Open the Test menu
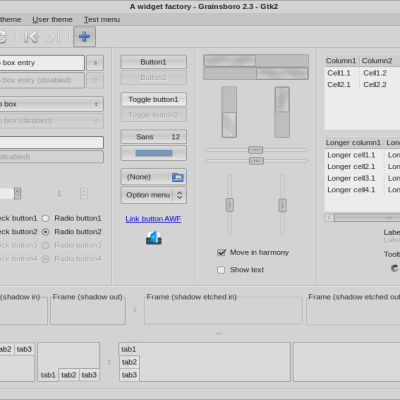400x400 pixels. [x=102, y=20]
